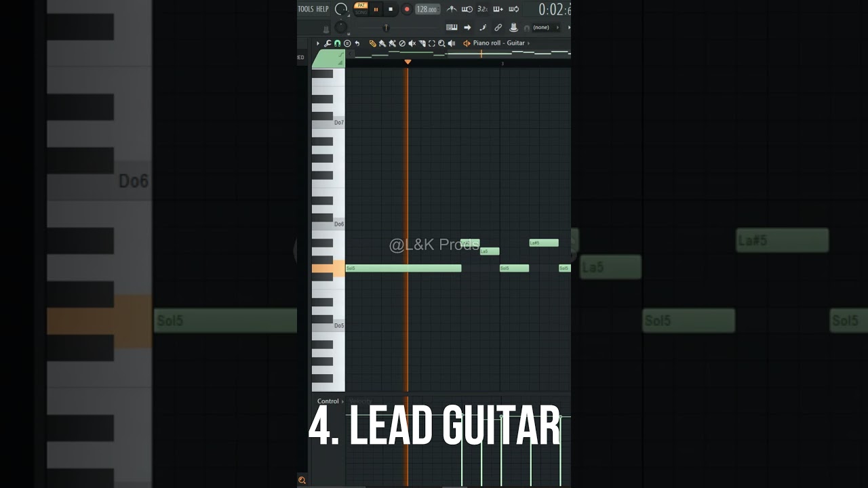Click the song position slider handle
The image size is (868, 488).
tap(386, 27)
